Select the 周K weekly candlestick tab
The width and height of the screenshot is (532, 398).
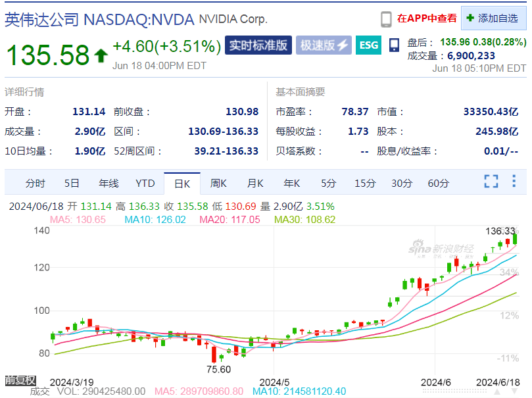(x=218, y=184)
